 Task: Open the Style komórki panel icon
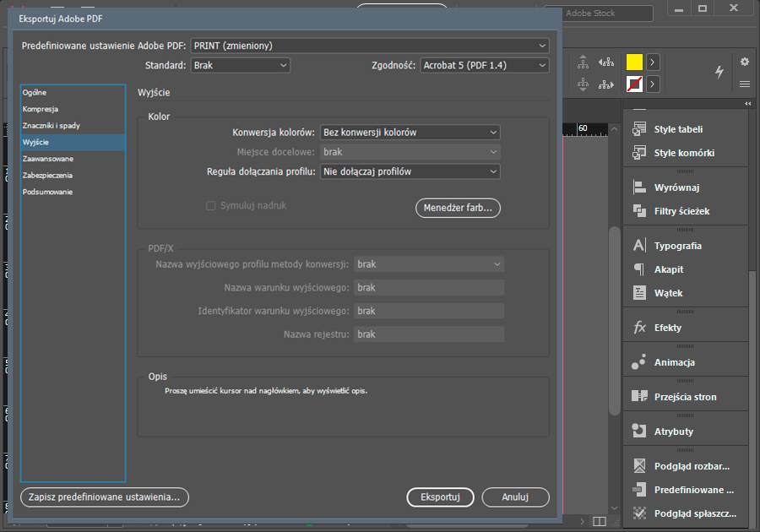(x=639, y=153)
